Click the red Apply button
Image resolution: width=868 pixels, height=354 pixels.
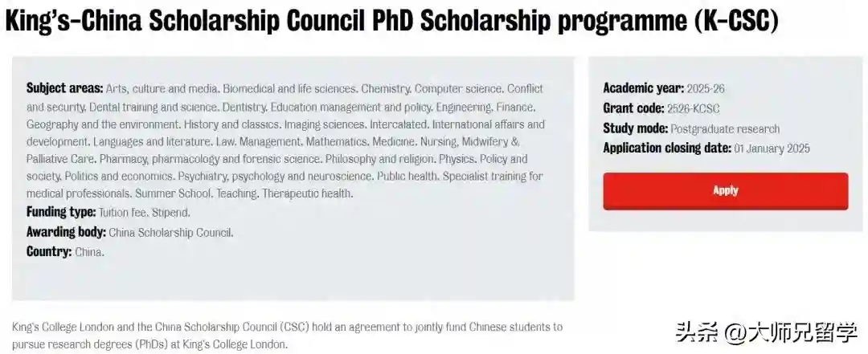(x=725, y=191)
